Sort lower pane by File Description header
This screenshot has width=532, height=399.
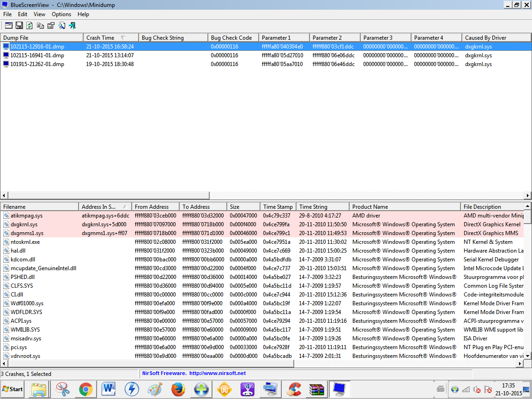tap(492, 206)
